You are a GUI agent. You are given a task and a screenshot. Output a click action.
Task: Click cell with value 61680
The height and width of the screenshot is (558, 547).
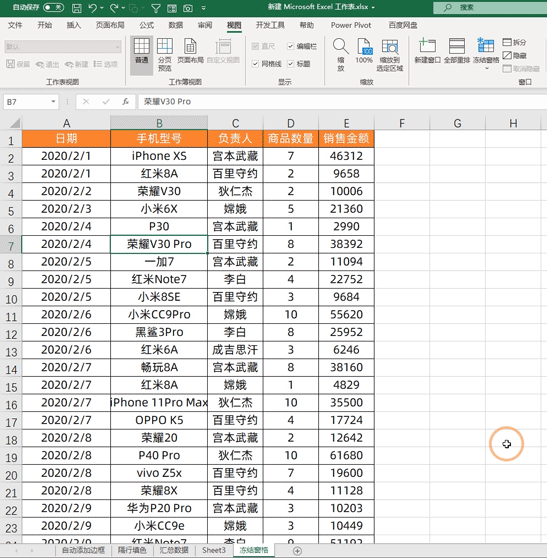pyautogui.click(x=346, y=455)
